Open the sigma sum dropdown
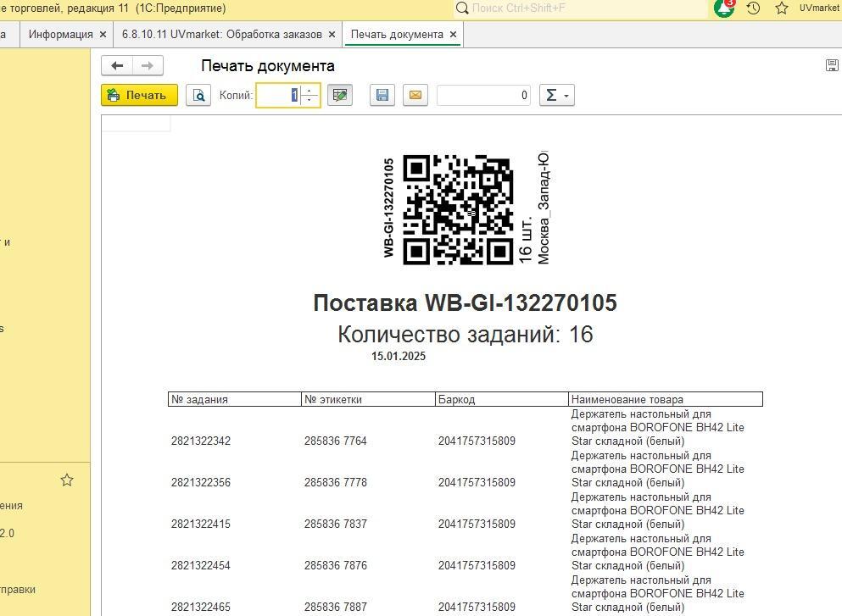 point(557,95)
